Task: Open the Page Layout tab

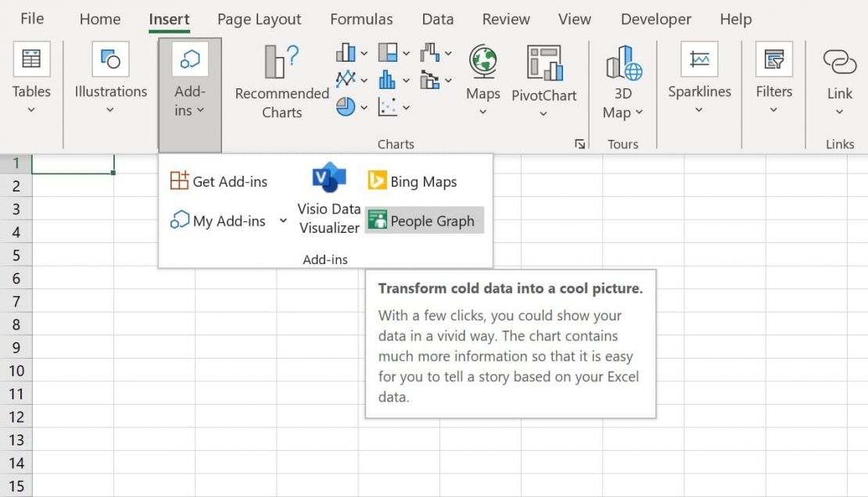Action: point(259,20)
